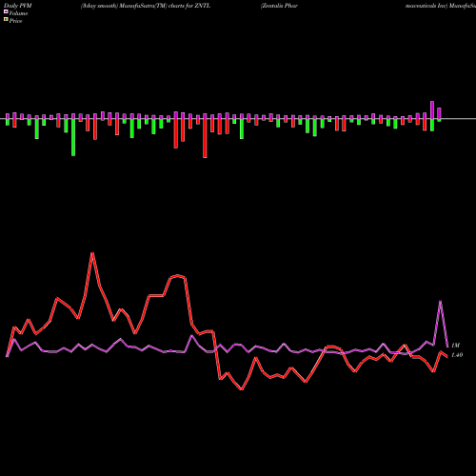Click the '1.40' price line end label

tap(457, 355)
